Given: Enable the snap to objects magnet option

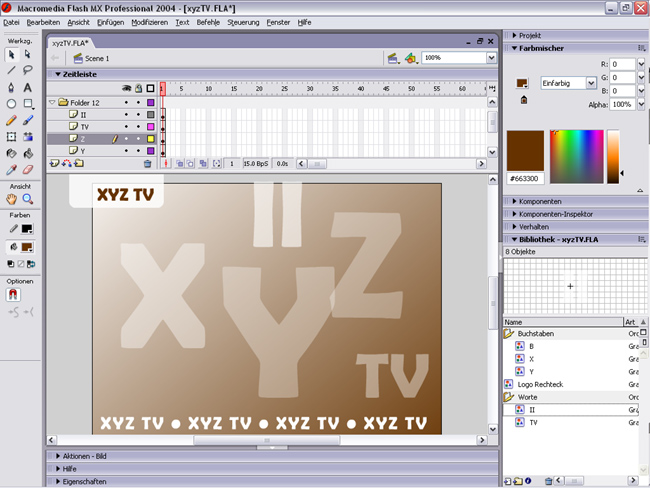Looking at the screenshot, I should coord(13,295).
